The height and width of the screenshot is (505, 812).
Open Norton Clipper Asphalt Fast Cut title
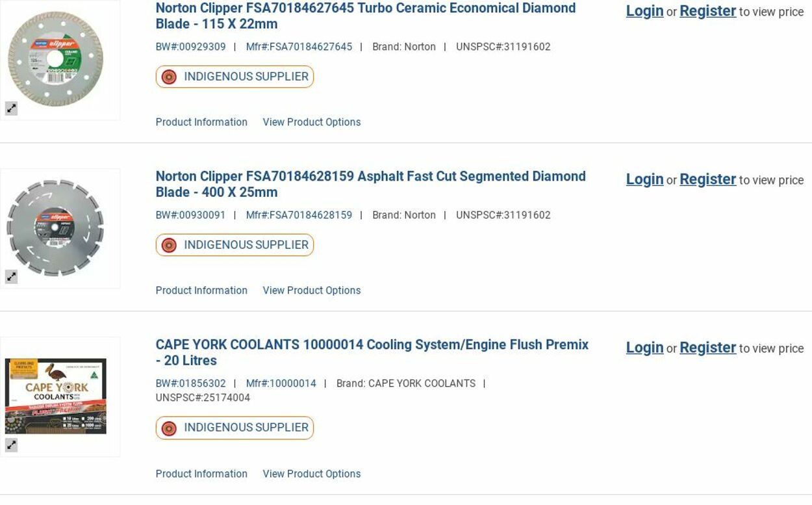click(370, 184)
